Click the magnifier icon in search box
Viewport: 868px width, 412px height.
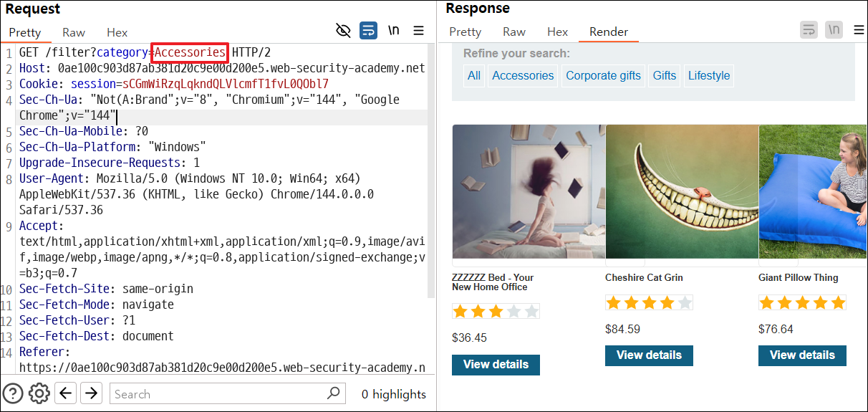click(334, 393)
